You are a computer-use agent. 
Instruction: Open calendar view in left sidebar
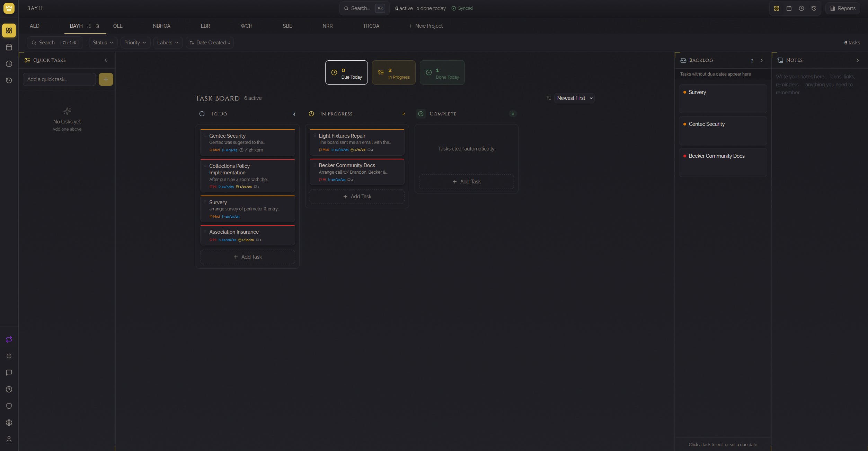pyautogui.click(x=9, y=47)
